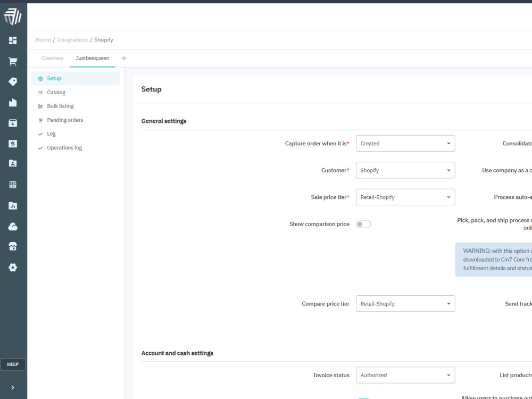Screen dimensions: 532x399
Task: Open the settings gear icon in sidebar
Action: coord(13,268)
